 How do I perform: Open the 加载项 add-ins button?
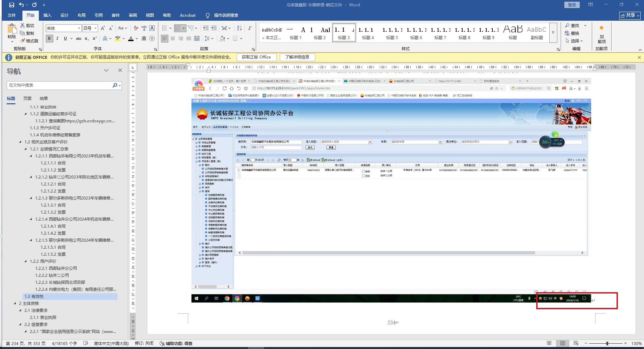pos(601,34)
